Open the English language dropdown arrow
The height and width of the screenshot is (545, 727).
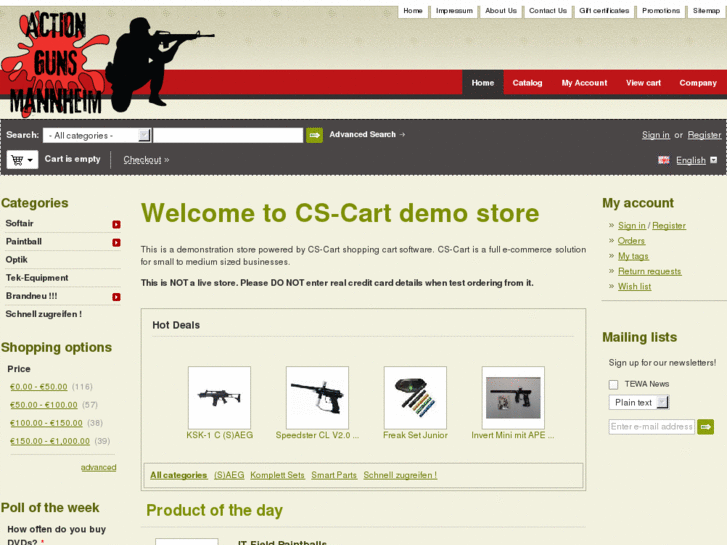tap(714, 160)
